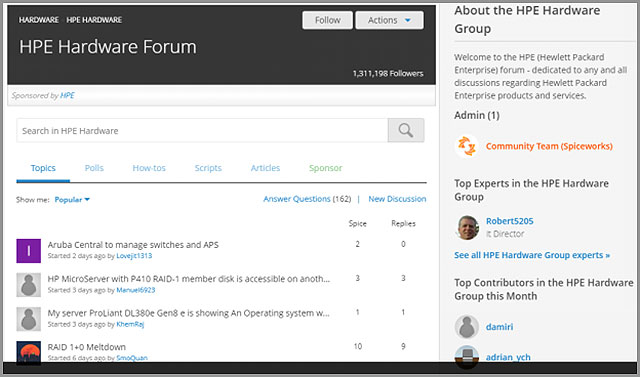Click replies count 9 for RAID 1+0 Meltdown

coord(403,346)
